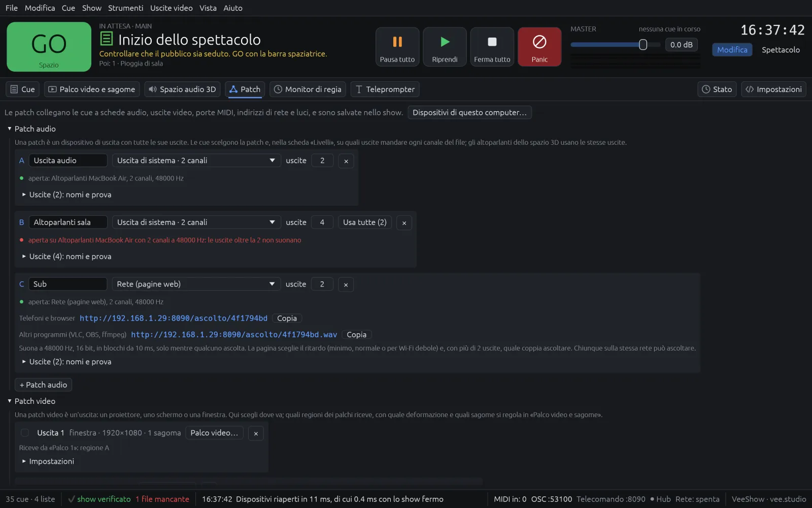The image size is (812, 508).
Task: Open Palco video e sagome tab
Action: pos(92,89)
